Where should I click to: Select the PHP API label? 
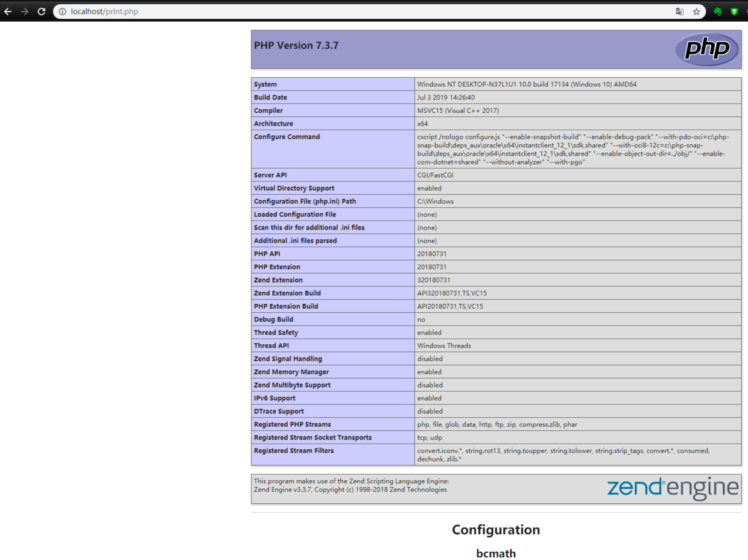268,254
